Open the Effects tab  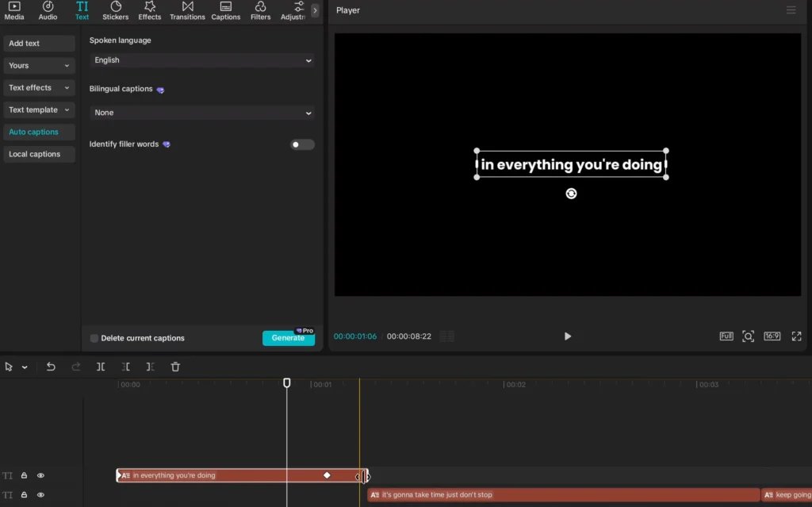150,10
